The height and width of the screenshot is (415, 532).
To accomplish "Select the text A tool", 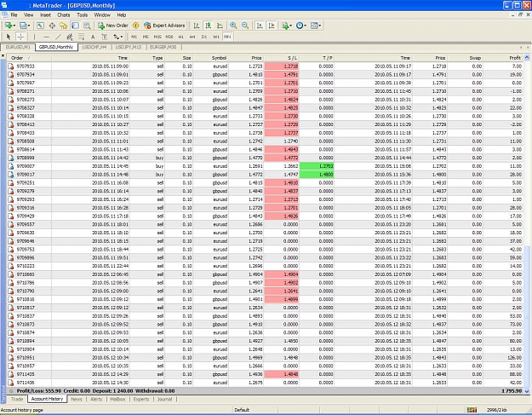I will 93,37.
